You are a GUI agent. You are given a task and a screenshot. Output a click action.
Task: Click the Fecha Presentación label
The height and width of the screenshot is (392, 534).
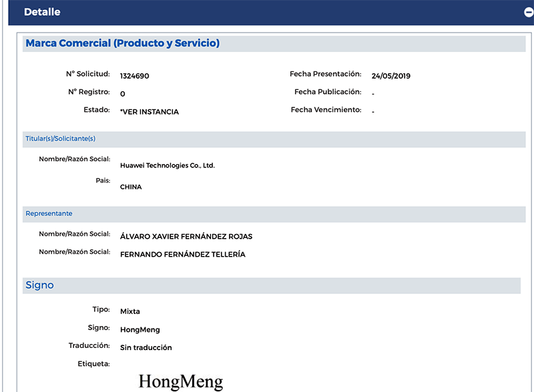pyautogui.click(x=326, y=74)
